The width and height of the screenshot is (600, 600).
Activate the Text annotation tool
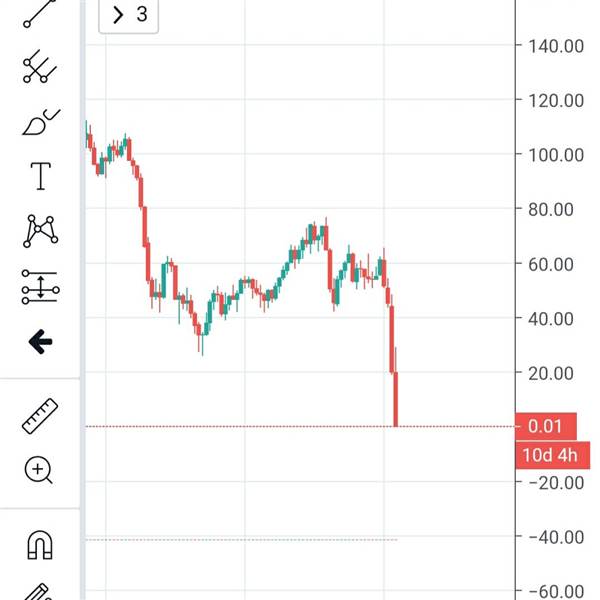[x=40, y=177]
